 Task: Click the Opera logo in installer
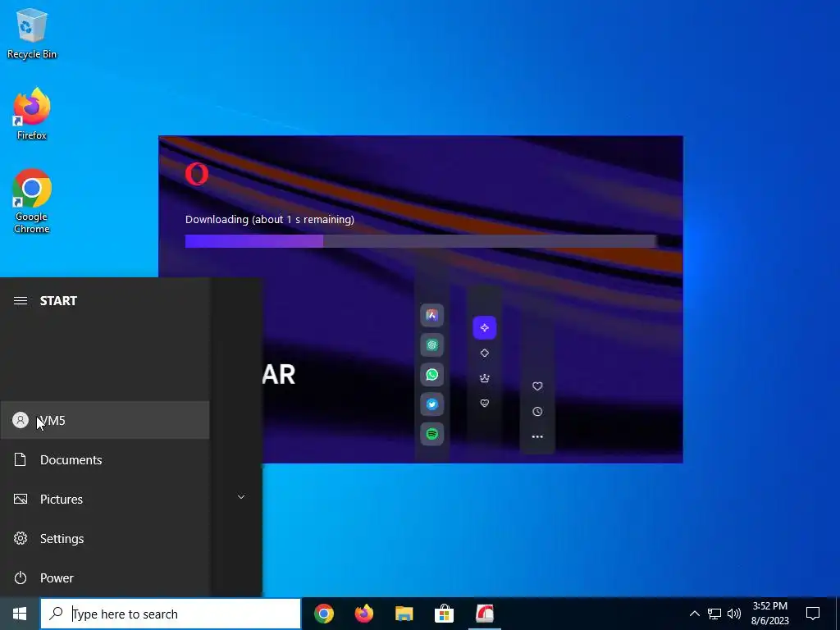(197, 175)
